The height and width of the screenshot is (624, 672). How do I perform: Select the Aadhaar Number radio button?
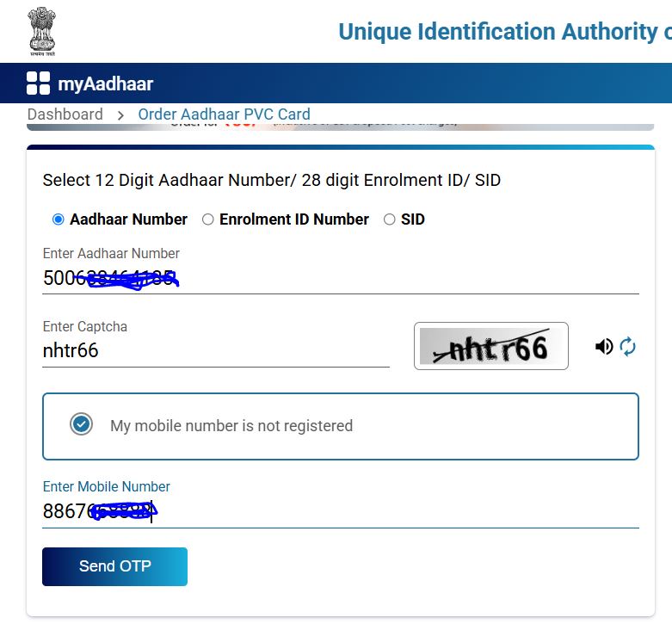[59, 219]
